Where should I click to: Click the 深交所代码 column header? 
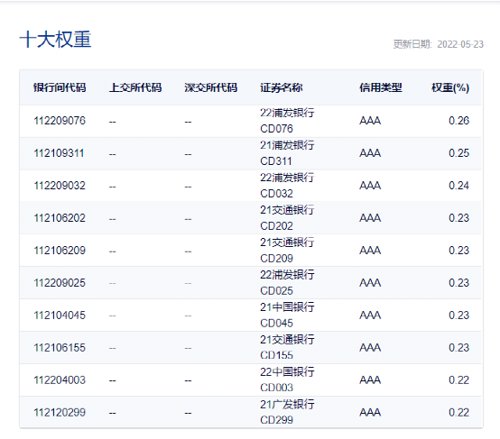[211, 88]
